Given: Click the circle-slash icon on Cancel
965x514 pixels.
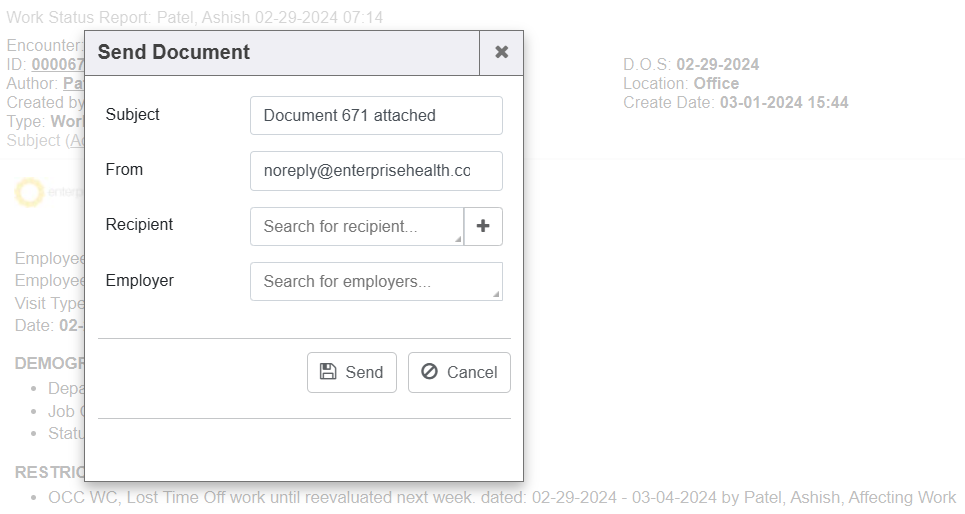Looking at the screenshot, I should coord(429,372).
